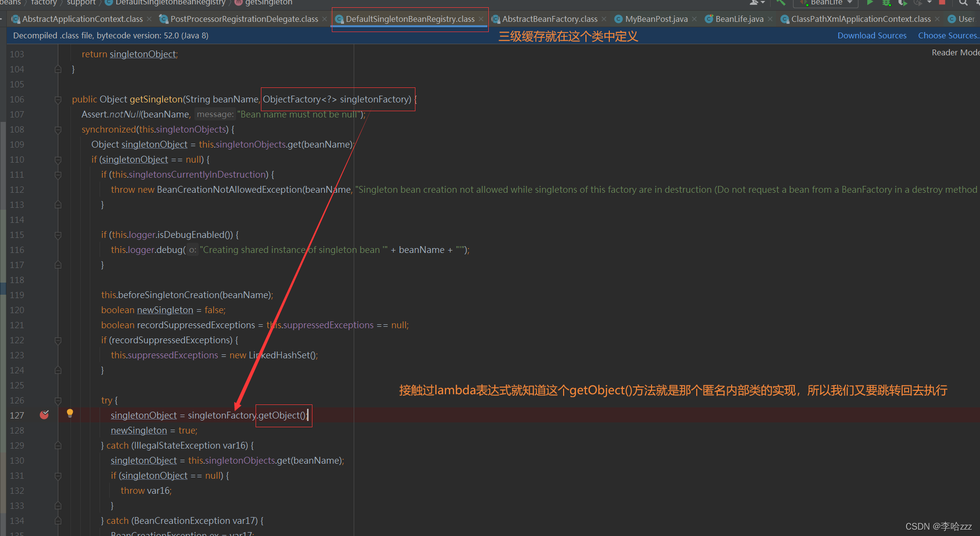Image resolution: width=980 pixels, height=536 pixels.
Task: Open Search Everywhere magnifier icon
Action: click(963, 2)
